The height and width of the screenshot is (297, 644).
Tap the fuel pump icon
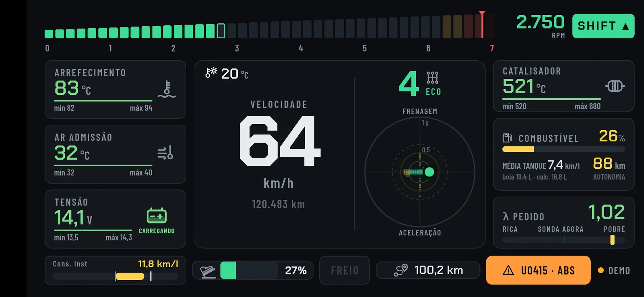[507, 138]
